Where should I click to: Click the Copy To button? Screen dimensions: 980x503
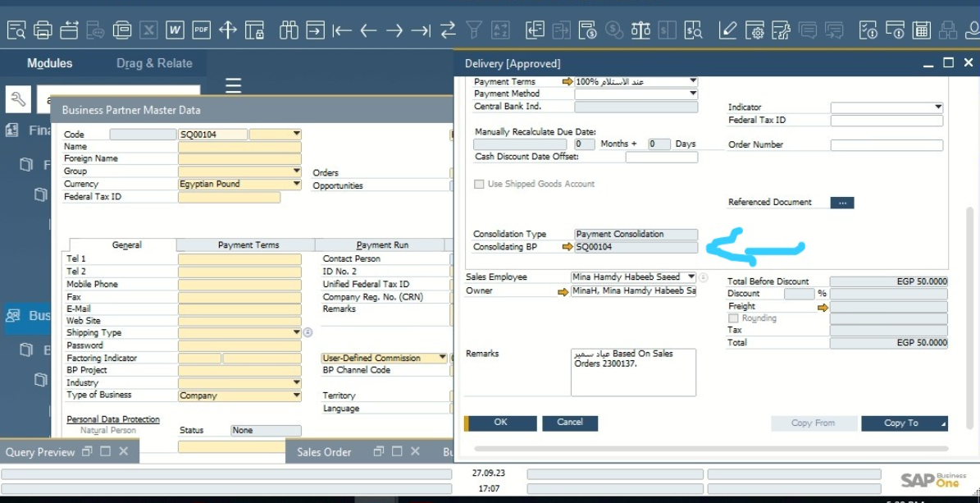coord(900,423)
